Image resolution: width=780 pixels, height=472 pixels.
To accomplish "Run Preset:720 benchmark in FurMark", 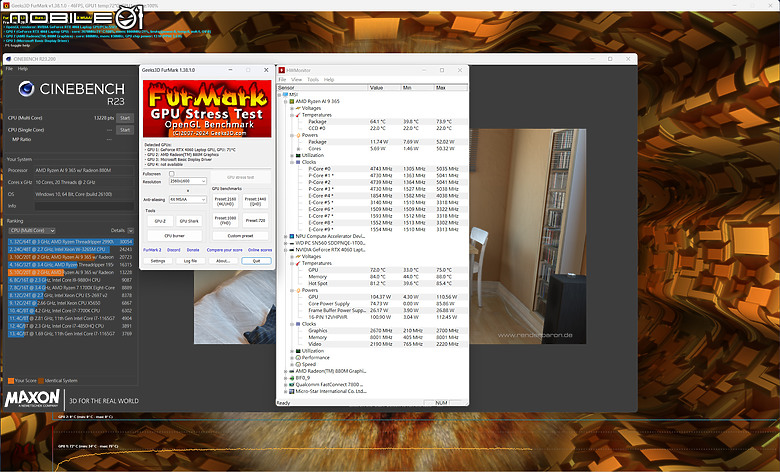I will 255,220.
